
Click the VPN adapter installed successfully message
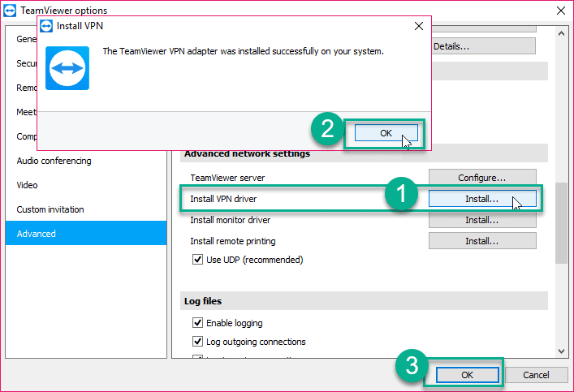(x=243, y=51)
